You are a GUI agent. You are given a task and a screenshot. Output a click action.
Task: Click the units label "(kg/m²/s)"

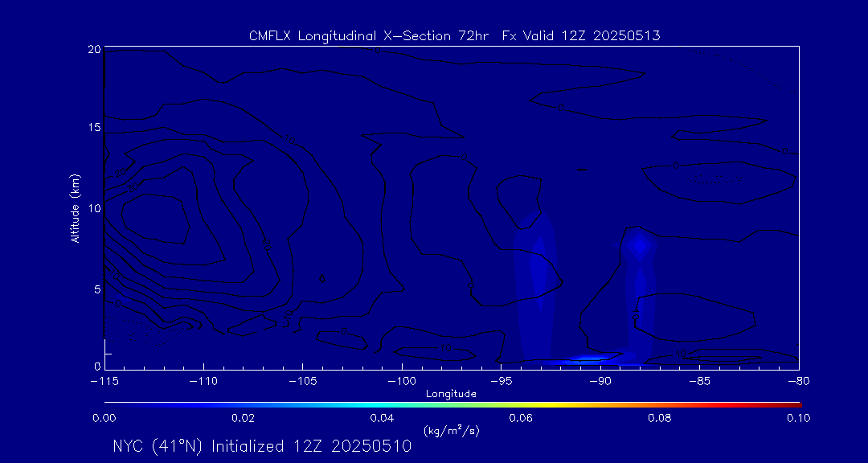pyautogui.click(x=451, y=430)
